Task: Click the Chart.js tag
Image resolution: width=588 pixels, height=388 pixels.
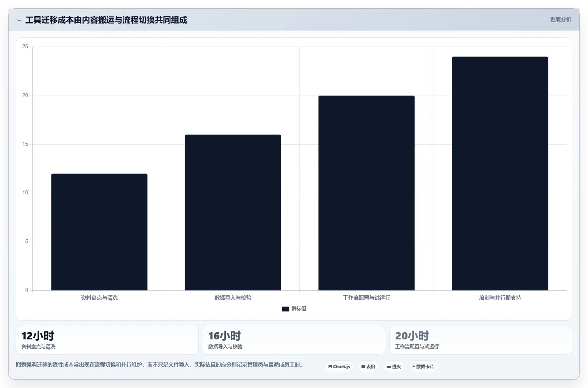Action: click(x=339, y=367)
